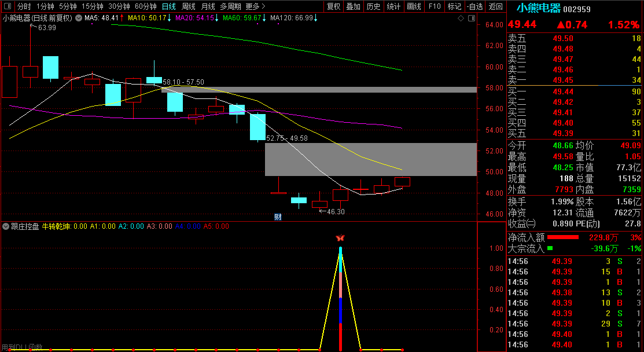644x352 pixels.
Task: Click the red butterfly signal icon
Action: [x=340, y=238]
